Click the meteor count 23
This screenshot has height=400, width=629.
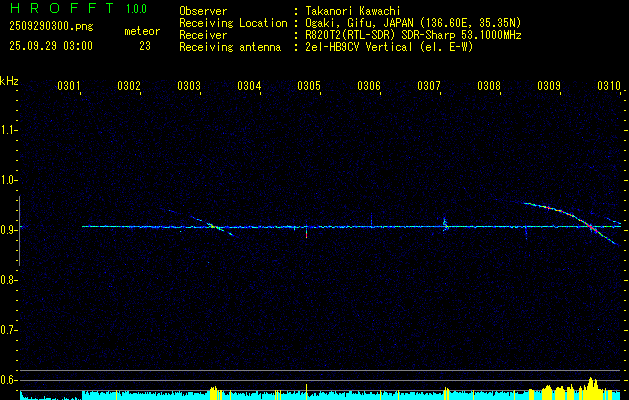(x=145, y=46)
